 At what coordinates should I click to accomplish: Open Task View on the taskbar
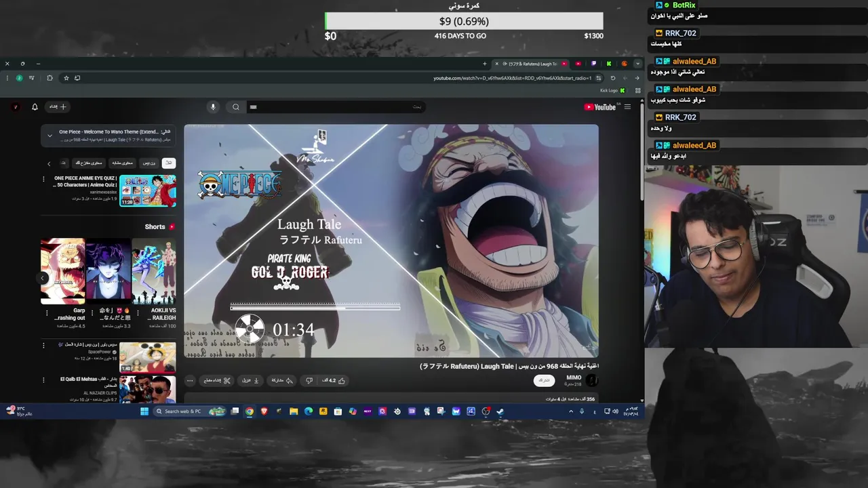click(x=235, y=411)
